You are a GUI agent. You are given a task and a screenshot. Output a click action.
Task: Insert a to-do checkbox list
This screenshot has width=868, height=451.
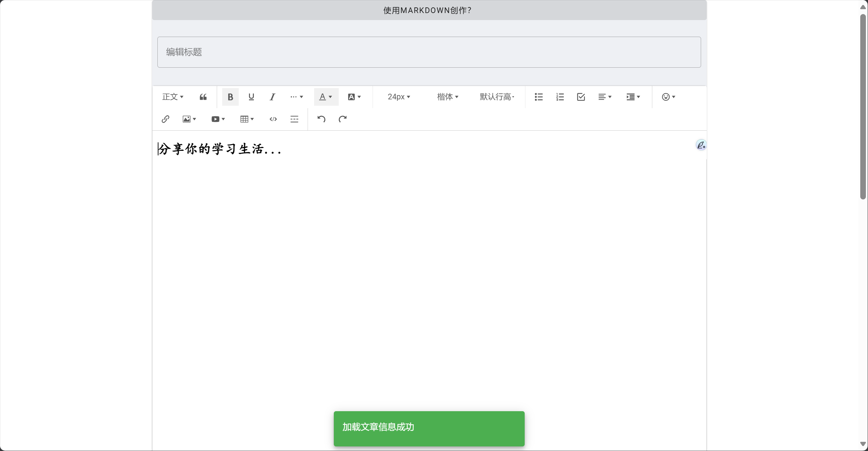[x=581, y=97]
